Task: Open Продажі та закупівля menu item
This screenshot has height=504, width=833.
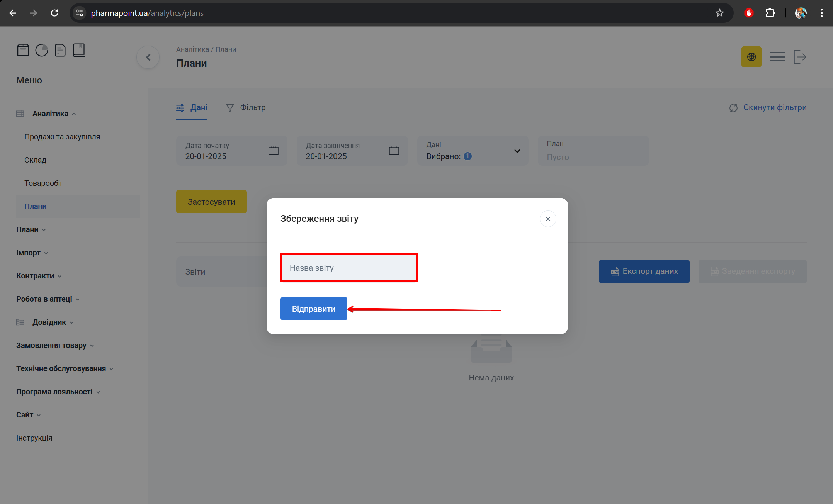Action: tap(62, 137)
